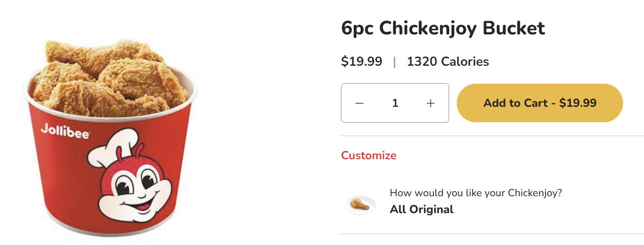Decrease quantity with the minus icon
Image resolution: width=644 pixels, height=245 pixels.
tap(359, 103)
